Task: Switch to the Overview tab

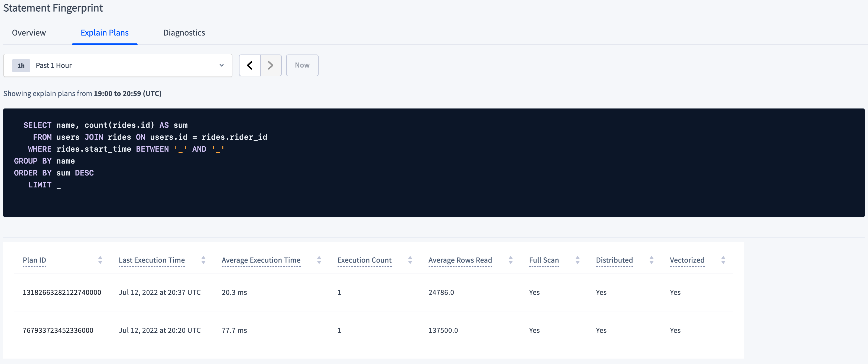Action: click(x=29, y=32)
